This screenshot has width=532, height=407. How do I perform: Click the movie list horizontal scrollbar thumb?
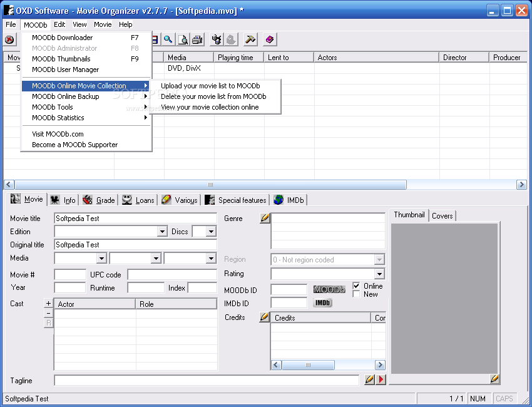210,185
